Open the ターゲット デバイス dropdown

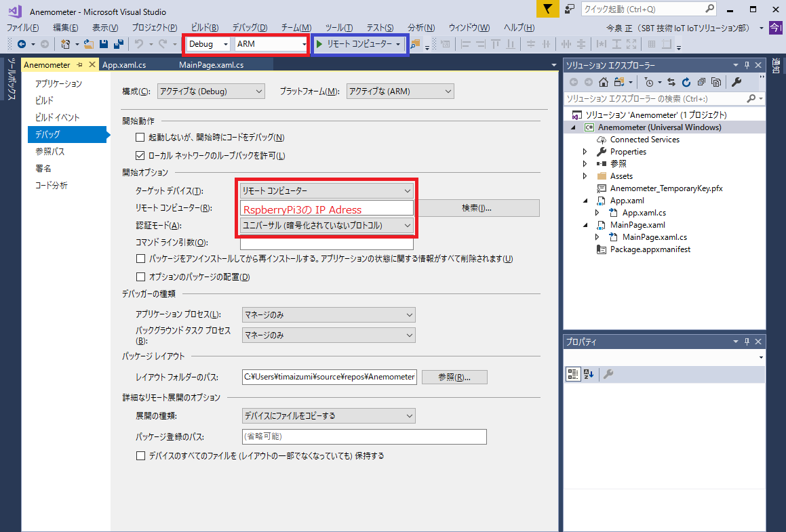click(x=327, y=191)
